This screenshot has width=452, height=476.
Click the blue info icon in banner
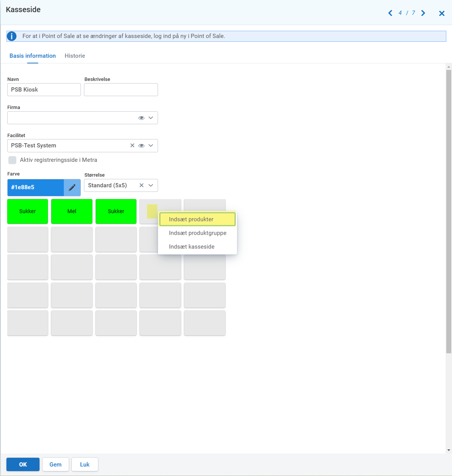point(12,36)
